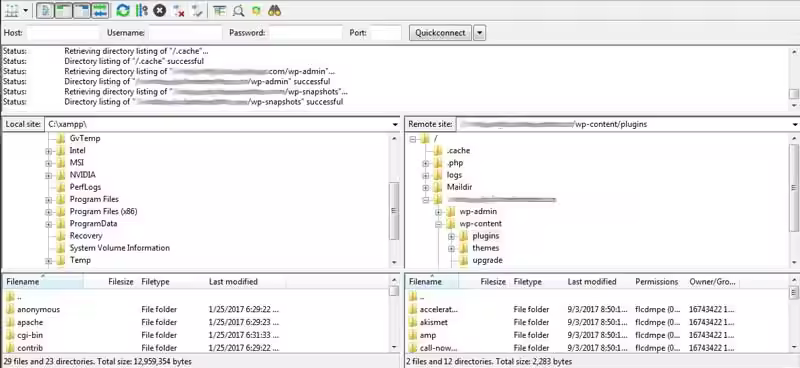This screenshot has height=368, width=800.
Task: Toggle transfer queue display
Action: coord(100,10)
